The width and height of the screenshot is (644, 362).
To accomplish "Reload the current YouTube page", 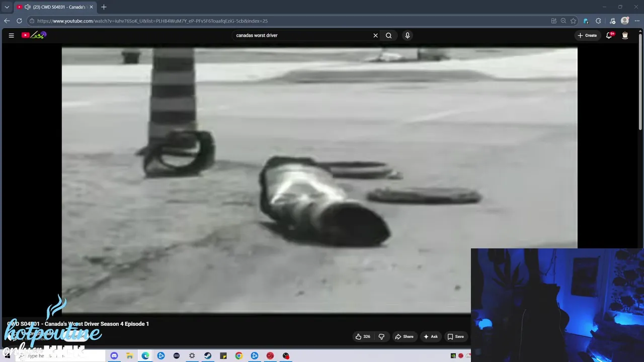I will click(19, 21).
